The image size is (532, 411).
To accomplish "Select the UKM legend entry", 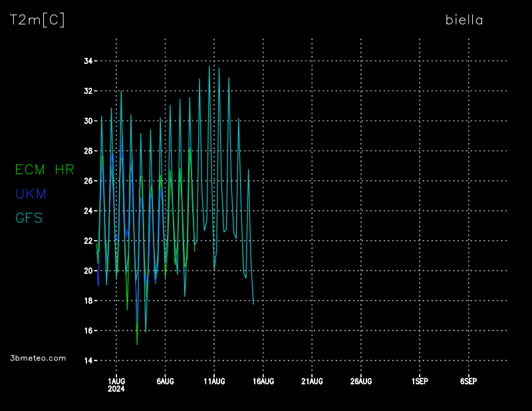I will tap(31, 194).
